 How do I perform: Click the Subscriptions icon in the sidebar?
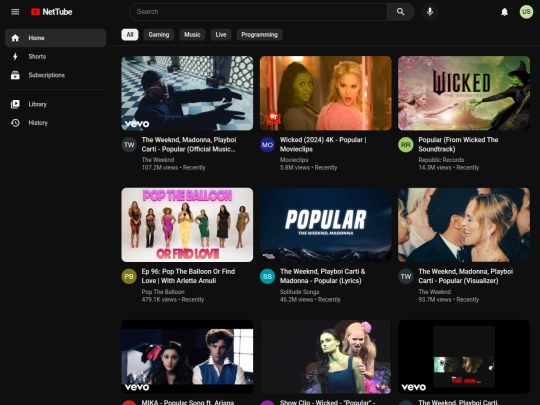click(x=15, y=75)
